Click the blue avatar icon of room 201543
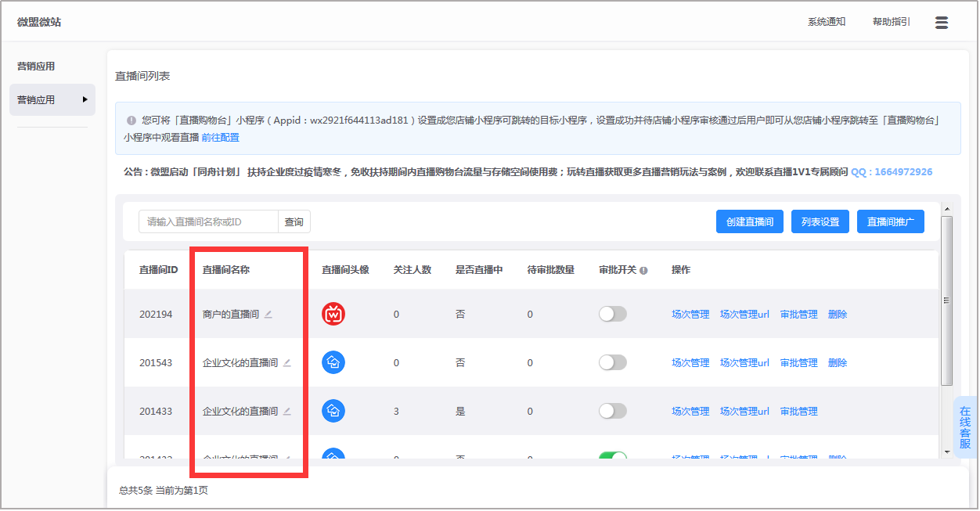The width and height of the screenshot is (980, 511). [333, 362]
